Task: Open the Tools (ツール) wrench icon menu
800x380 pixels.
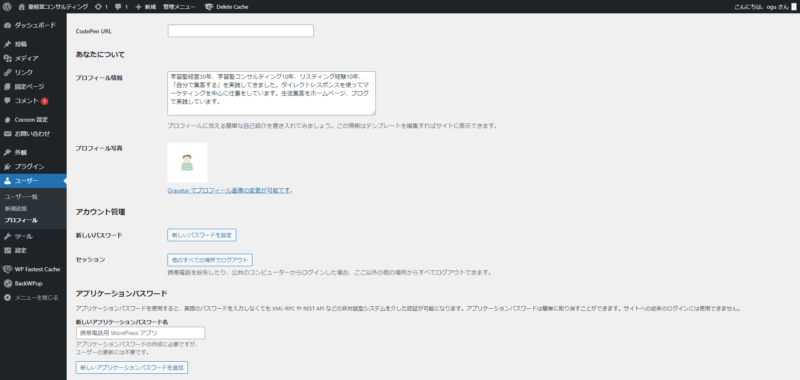Action: [7, 236]
